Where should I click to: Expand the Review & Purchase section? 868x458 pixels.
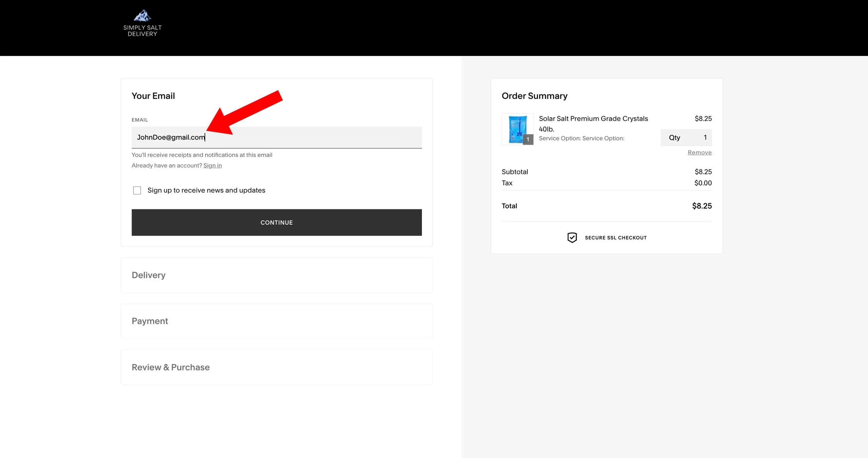coord(170,367)
